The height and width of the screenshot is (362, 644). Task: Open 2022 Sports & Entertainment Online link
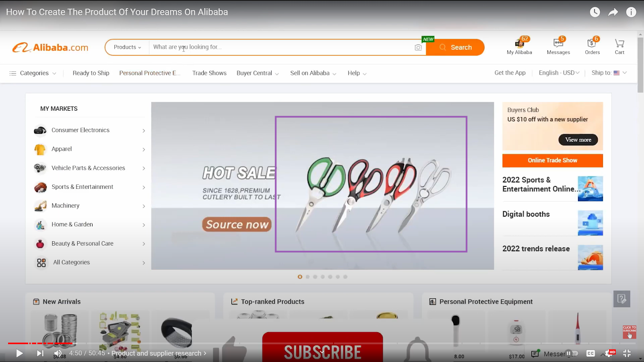point(541,184)
